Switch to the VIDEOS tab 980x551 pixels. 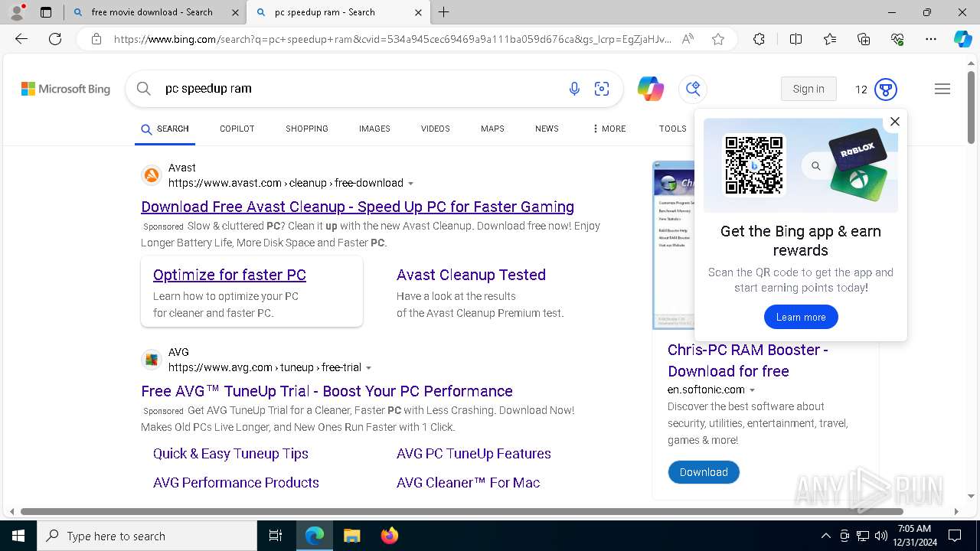[435, 129]
